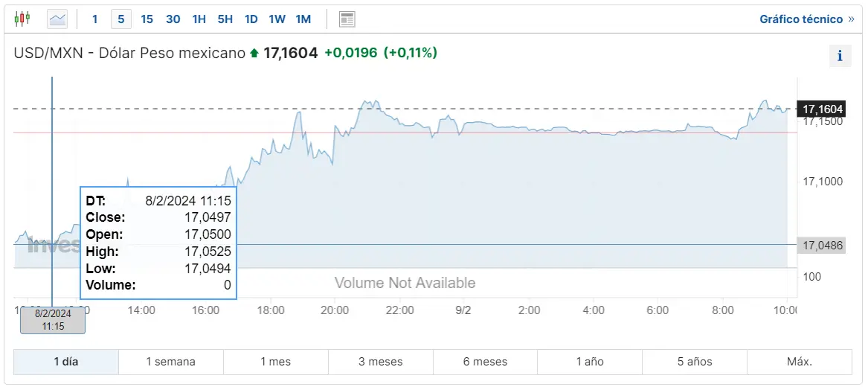Switch to candlestick chart view
Image resolution: width=868 pixels, height=390 pixels.
(22, 19)
